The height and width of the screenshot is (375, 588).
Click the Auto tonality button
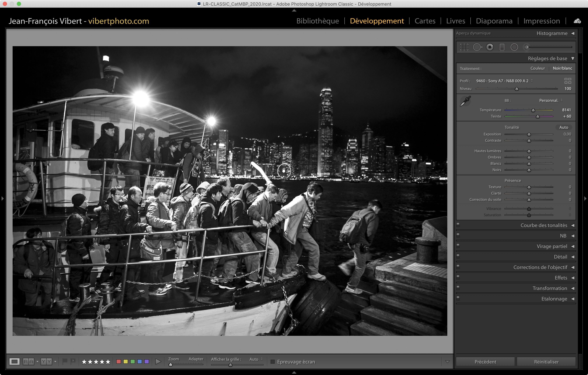point(563,127)
